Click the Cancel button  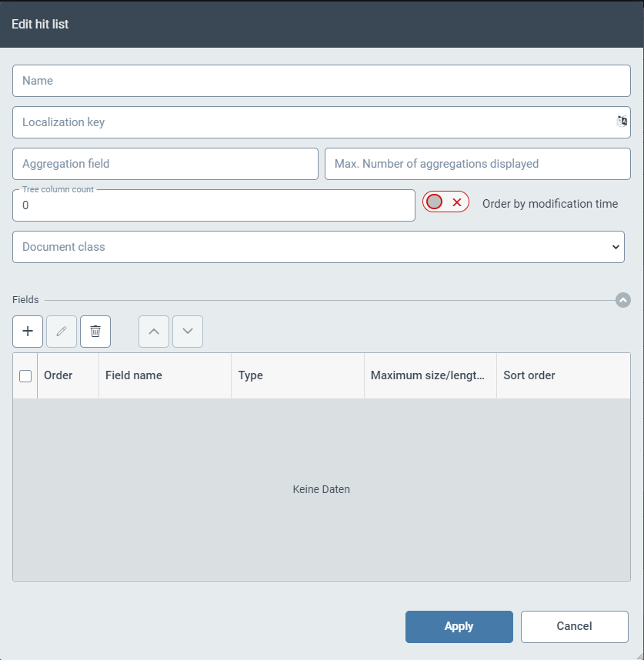(574, 627)
